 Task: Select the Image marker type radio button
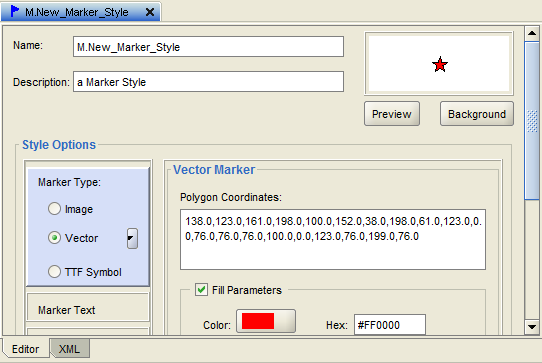pos(54,209)
